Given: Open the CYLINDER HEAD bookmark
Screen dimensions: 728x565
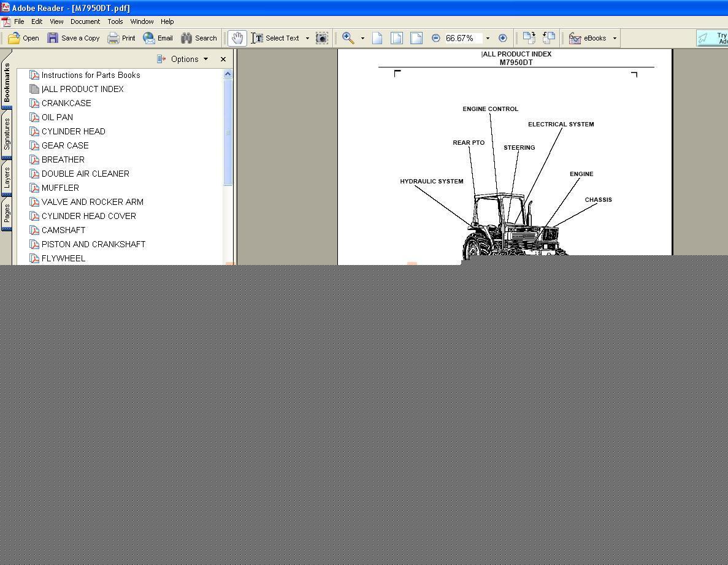Looking at the screenshot, I should tap(73, 131).
